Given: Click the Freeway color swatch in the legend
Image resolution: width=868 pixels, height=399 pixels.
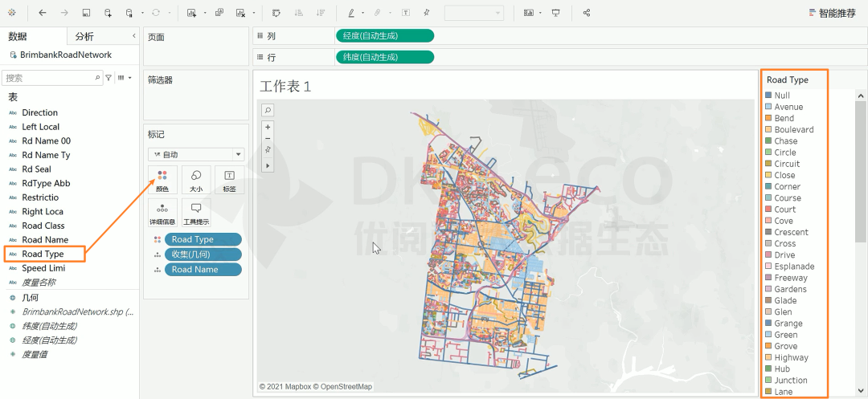Looking at the screenshot, I should (x=768, y=278).
